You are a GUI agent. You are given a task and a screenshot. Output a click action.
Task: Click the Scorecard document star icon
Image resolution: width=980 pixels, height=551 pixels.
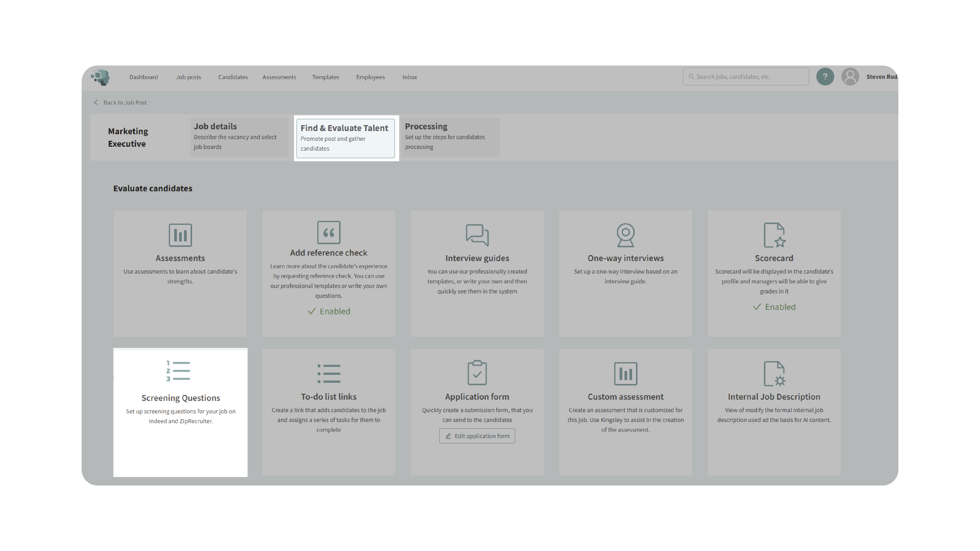point(774,235)
